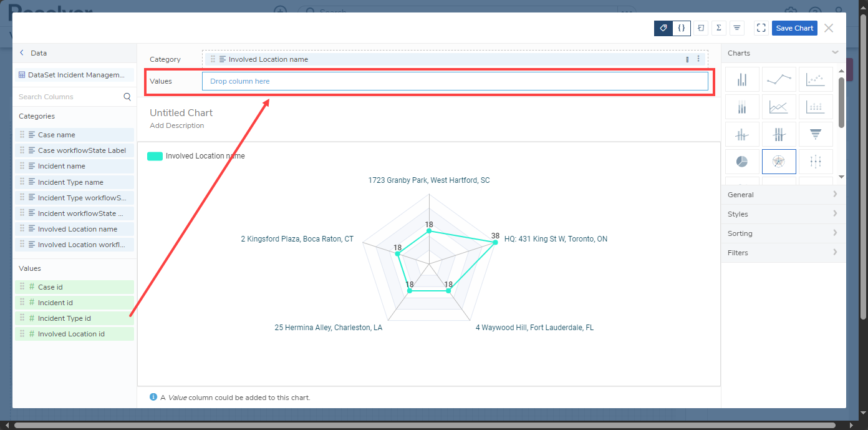Click the Charts panel scroll down arrow

coord(841,177)
